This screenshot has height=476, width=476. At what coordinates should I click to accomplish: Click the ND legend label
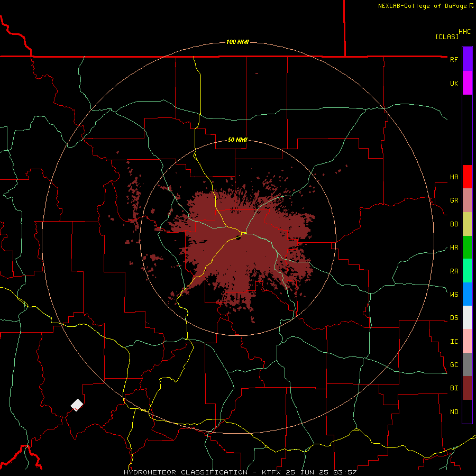click(x=454, y=411)
